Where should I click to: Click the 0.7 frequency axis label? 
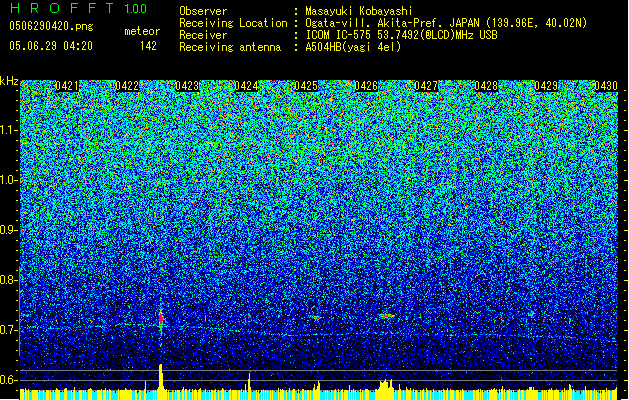pos(9,330)
